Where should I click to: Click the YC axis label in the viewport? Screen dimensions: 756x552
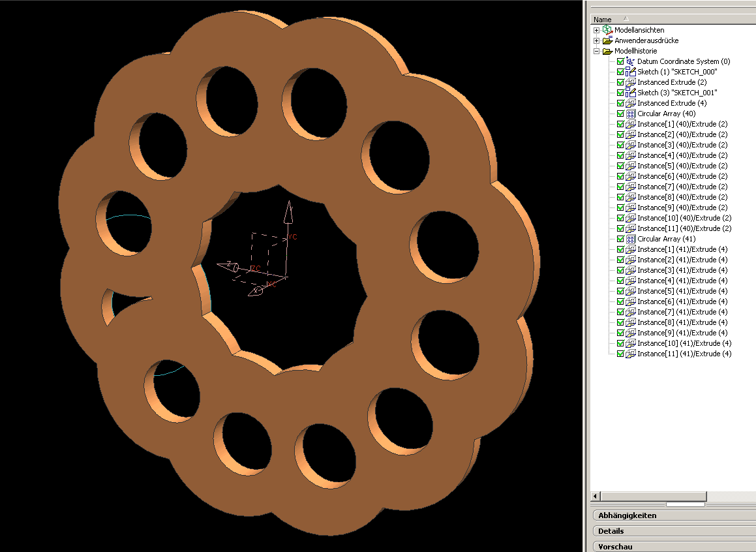point(293,237)
